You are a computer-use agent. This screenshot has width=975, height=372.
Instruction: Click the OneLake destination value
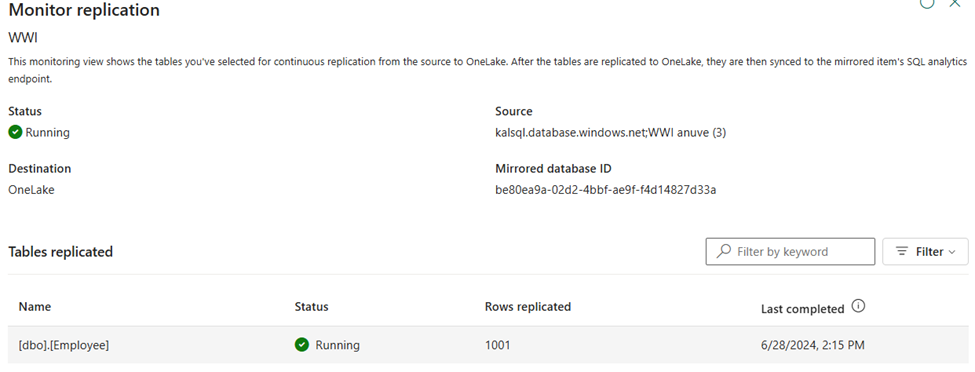click(31, 190)
